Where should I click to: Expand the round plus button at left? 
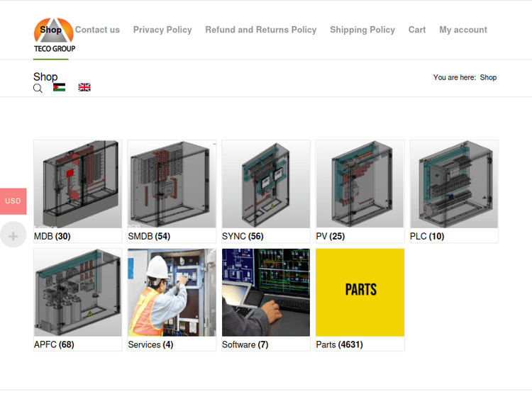(13, 235)
